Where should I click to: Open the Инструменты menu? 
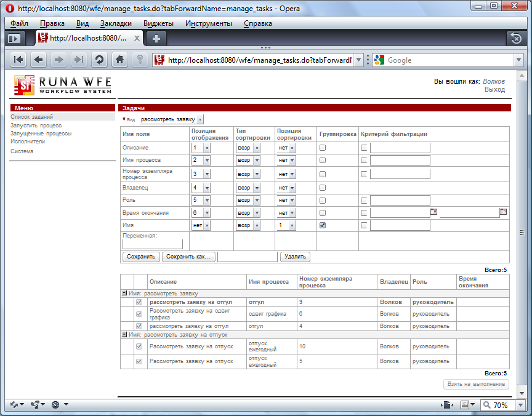tap(209, 23)
